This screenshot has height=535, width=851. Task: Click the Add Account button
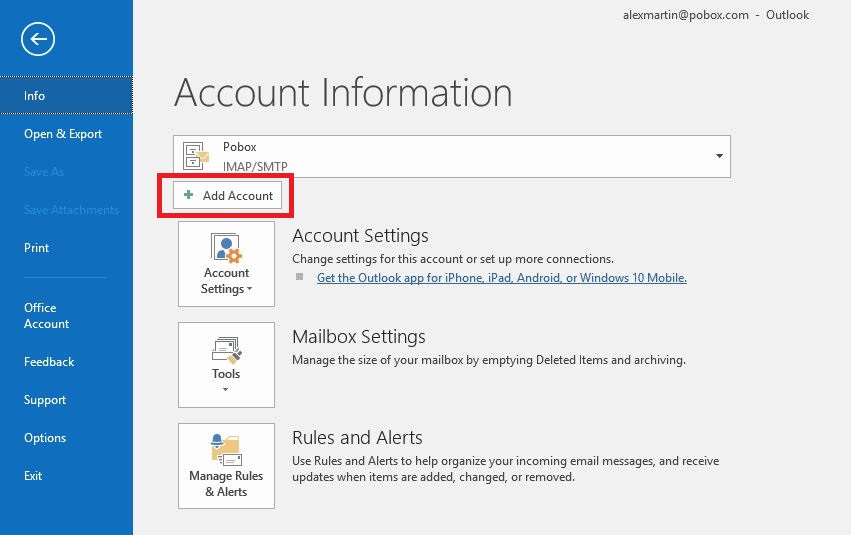click(x=227, y=195)
